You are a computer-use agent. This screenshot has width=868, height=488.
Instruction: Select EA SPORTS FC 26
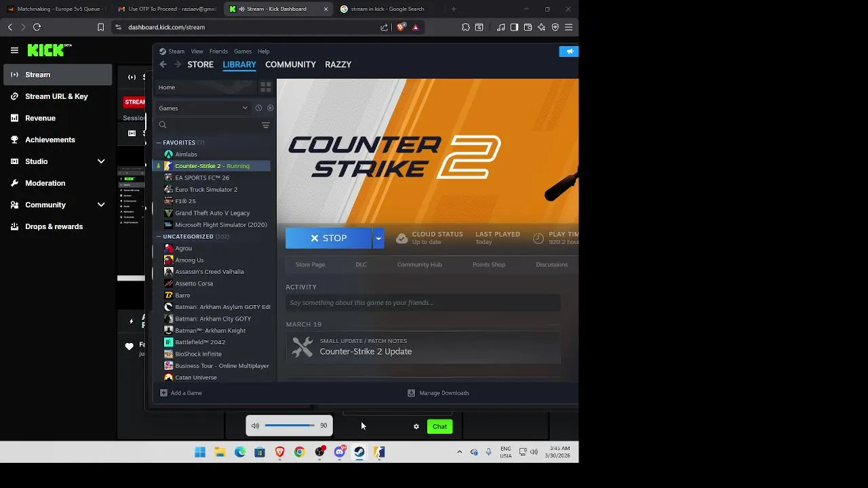pos(202,178)
